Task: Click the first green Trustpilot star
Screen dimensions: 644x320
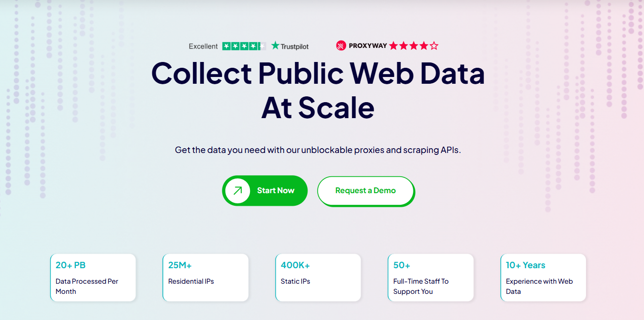Action: (227, 46)
